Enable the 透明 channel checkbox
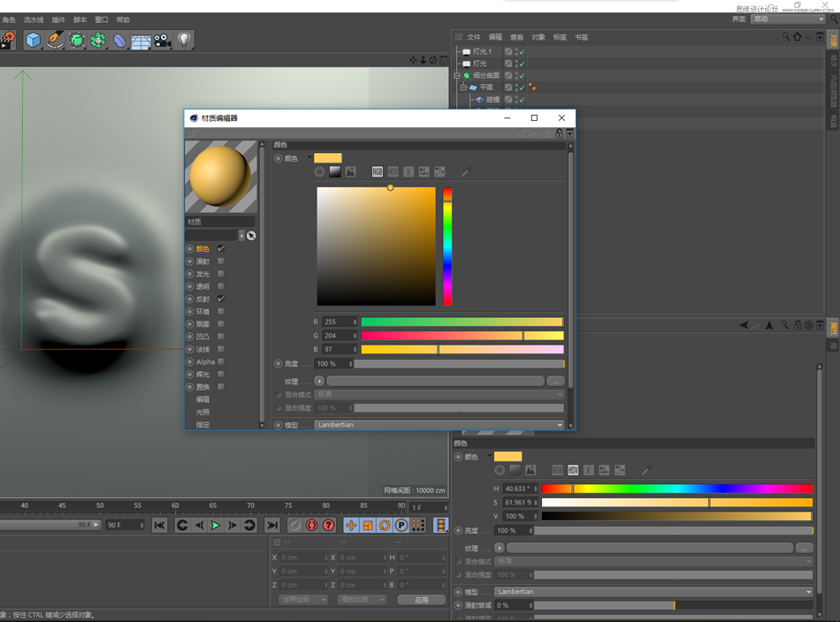 click(221, 286)
